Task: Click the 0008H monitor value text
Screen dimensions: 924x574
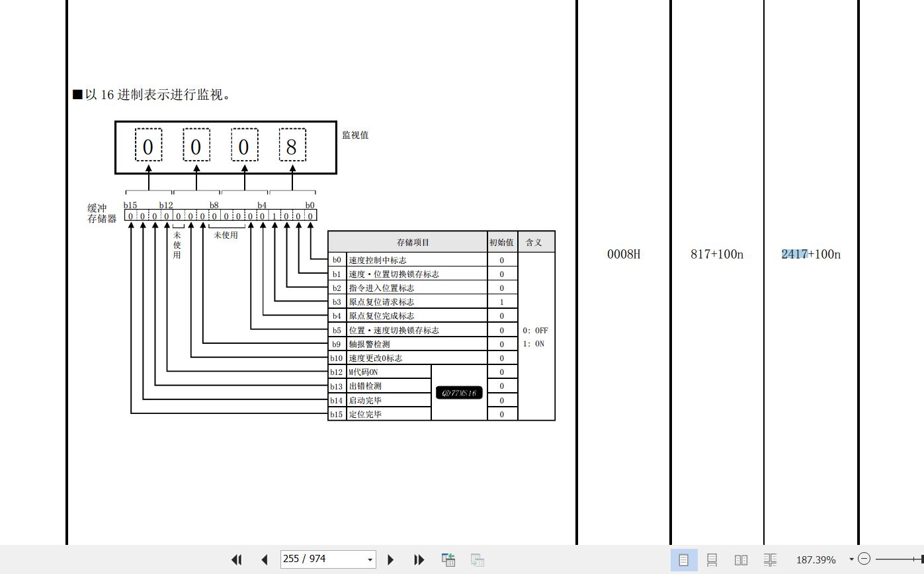Action: click(624, 254)
